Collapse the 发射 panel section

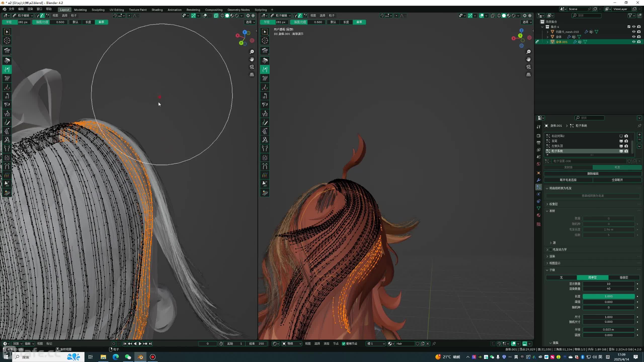point(552,211)
